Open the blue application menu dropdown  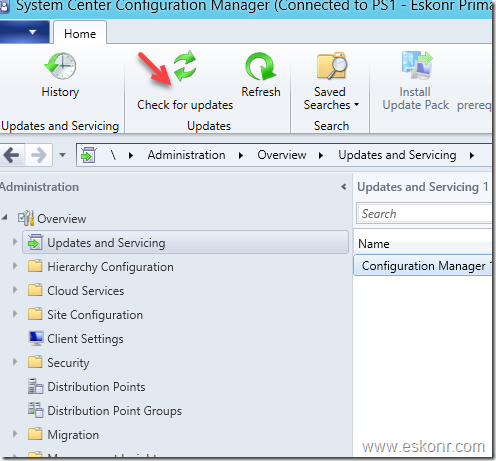click(x=25, y=32)
